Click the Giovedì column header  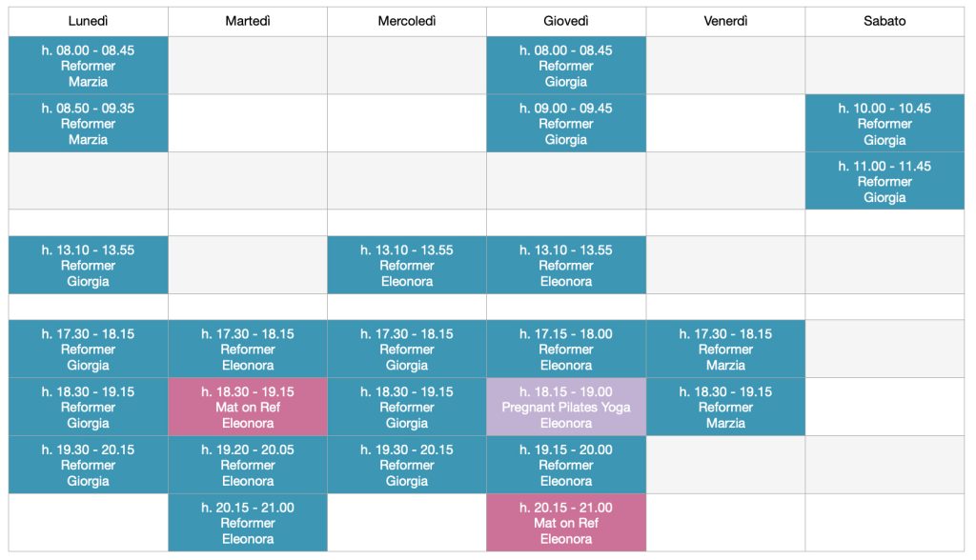[566, 21]
